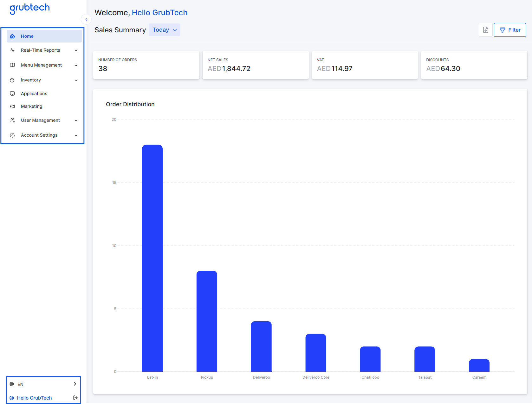Click the globe language icon
The width and height of the screenshot is (532, 404).
[12, 384]
